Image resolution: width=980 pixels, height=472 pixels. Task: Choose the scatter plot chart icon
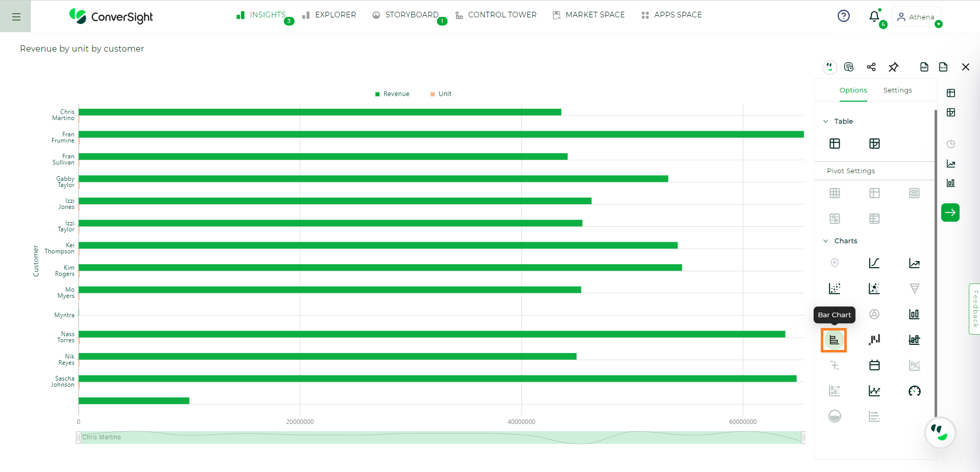(x=835, y=289)
